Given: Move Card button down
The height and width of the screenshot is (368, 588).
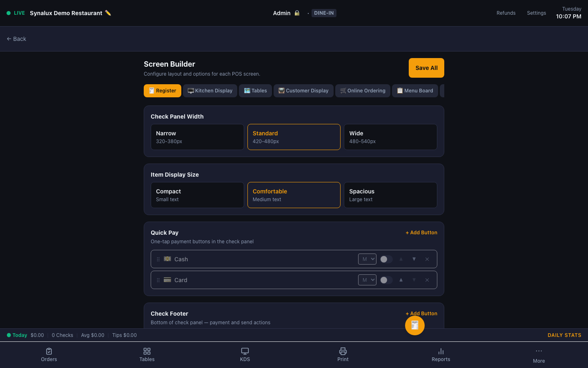Looking at the screenshot, I should tap(414, 280).
